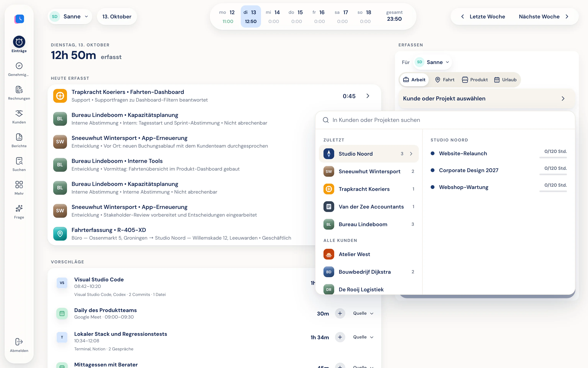The image size is (588, 368).
Task: Open the Einträge timer section
Action: (x=19, y=44)
